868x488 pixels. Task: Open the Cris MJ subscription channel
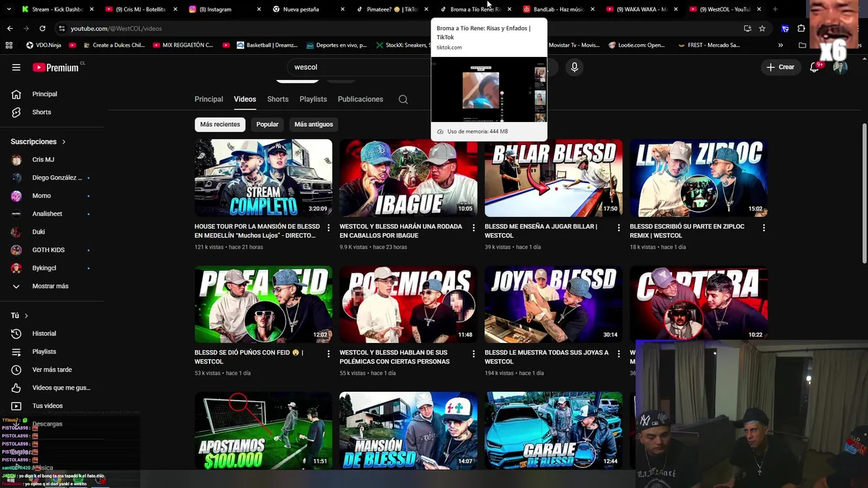pos(43,160)
